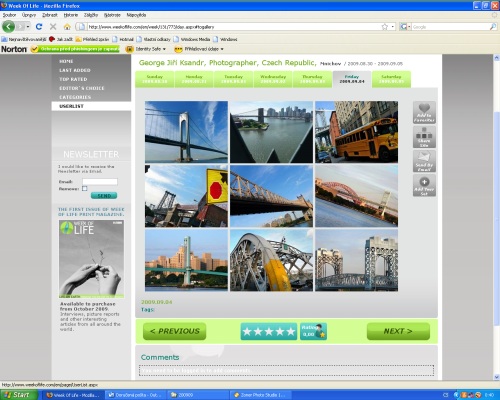
Task: Go back with the green Back arrow
Action: 8,26
